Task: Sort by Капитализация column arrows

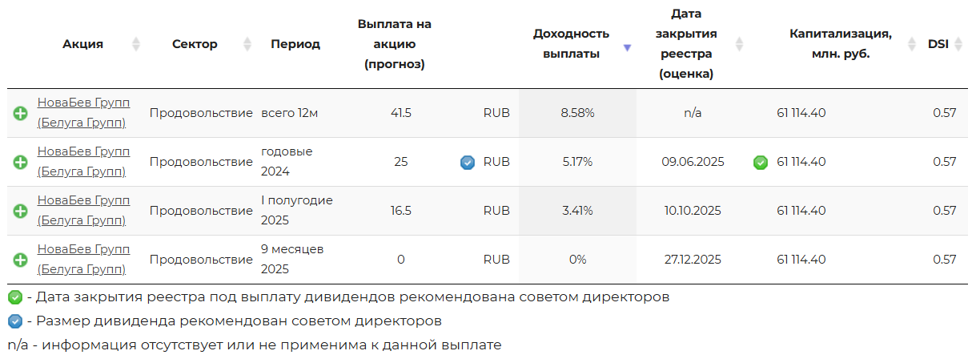Action: (x=912, y=44)
